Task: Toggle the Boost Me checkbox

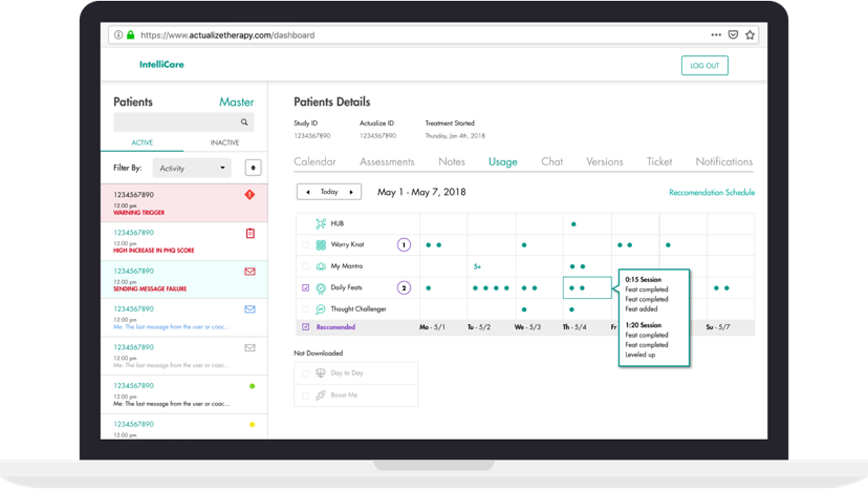Action: pyautogui.click(x=305, y=395)
